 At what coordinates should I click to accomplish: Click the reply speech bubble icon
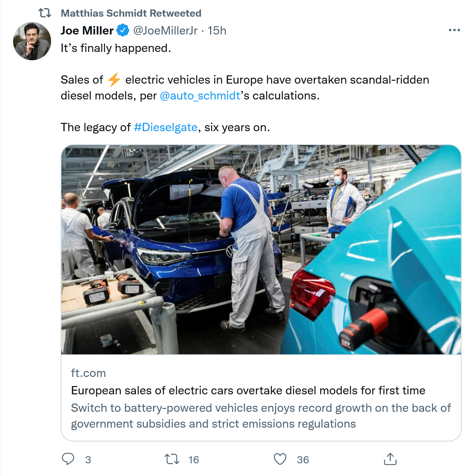[x=68, y=459]
